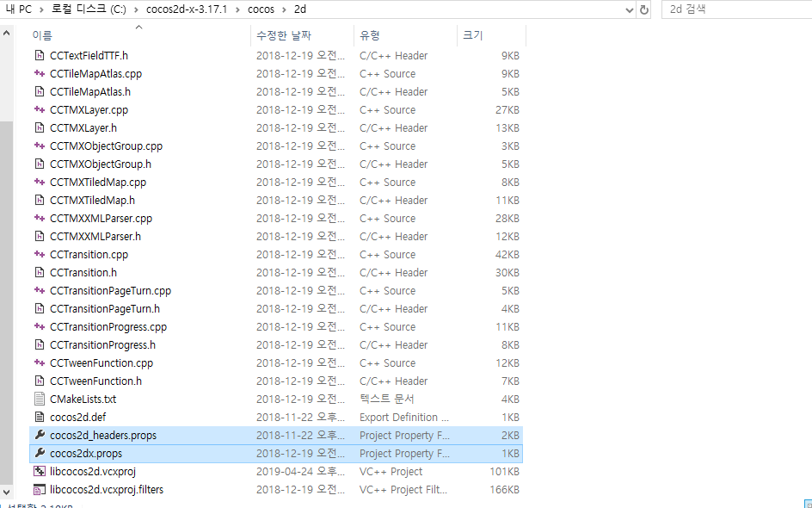Image resolution: width=812 pixels, height=508 pixels.
Task: Click the libcocos2d.vcxproj.filters file icon
Action: (x=40, y=489)
